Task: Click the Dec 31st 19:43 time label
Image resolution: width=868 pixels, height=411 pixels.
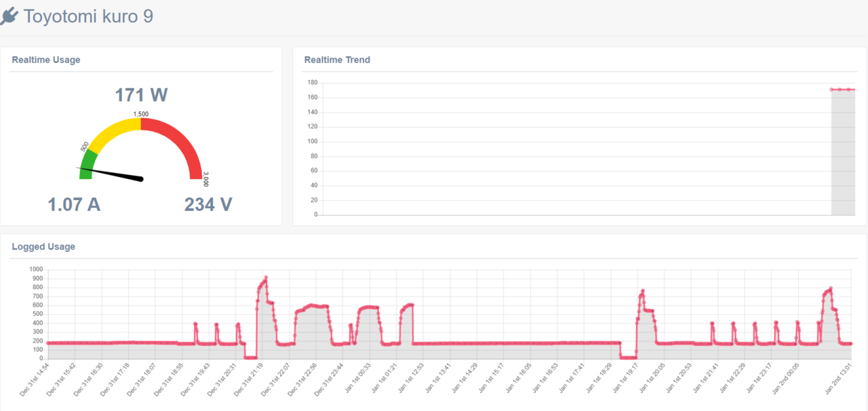Action: point(195,378)
